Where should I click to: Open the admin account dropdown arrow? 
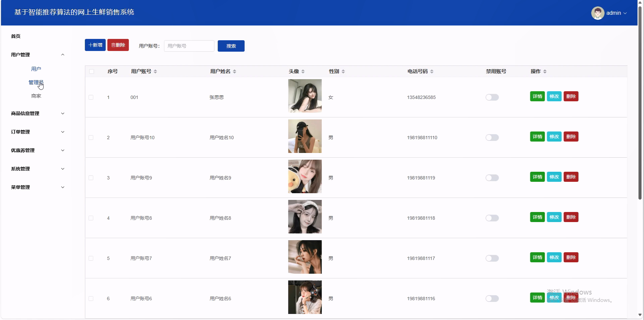pos(625,13)
